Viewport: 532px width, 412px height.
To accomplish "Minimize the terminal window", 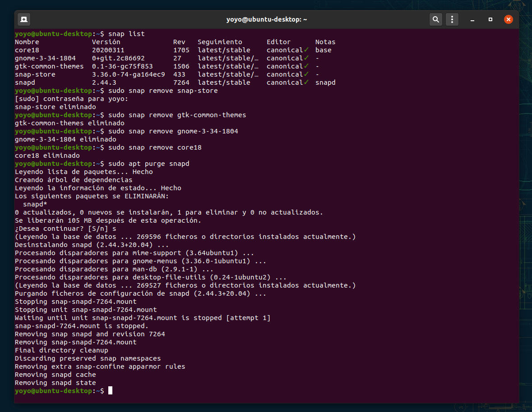I will coord(472,20).
